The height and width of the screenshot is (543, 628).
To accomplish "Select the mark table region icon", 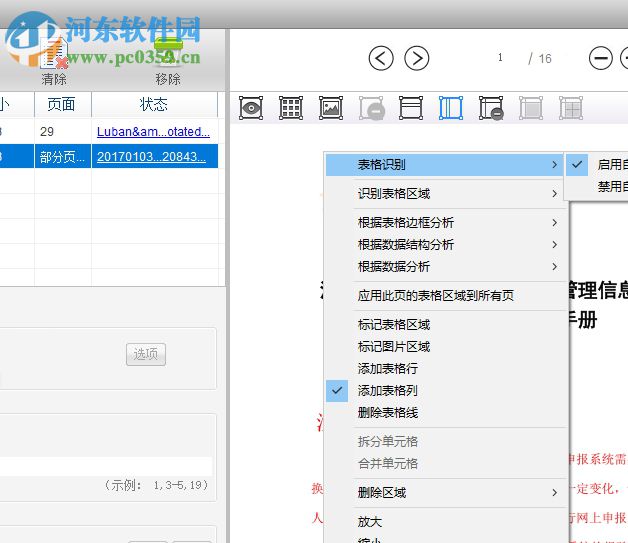I will (x=291, y=108).
